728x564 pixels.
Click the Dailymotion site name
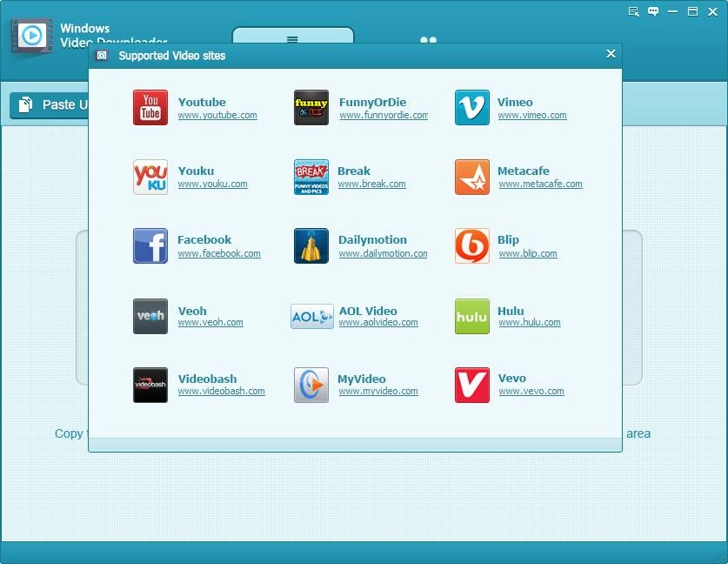372,239
